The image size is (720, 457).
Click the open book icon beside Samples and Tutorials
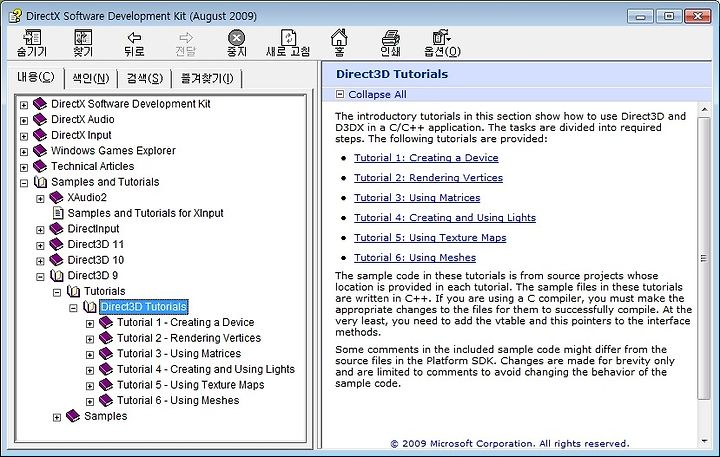tap(40, 182)
